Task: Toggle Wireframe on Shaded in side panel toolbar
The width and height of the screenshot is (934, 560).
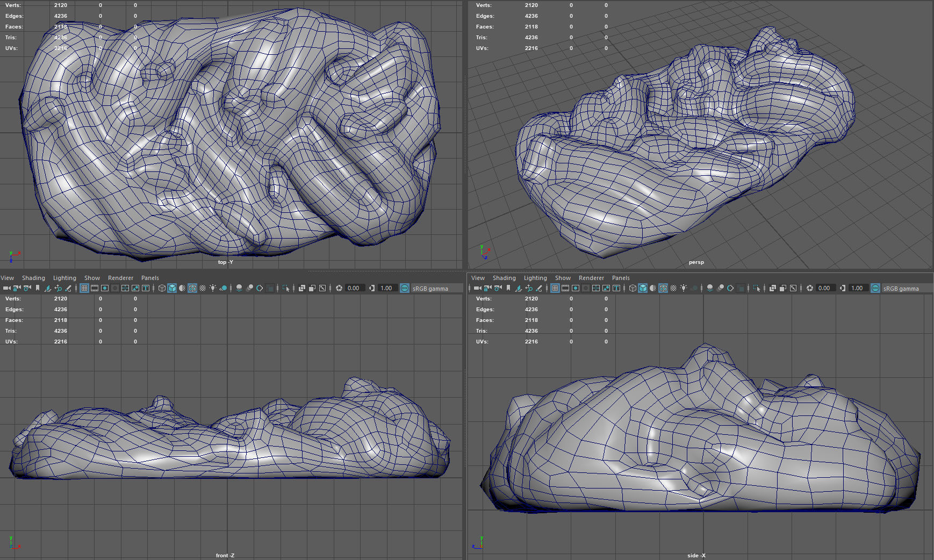Action: coord(663,288)
